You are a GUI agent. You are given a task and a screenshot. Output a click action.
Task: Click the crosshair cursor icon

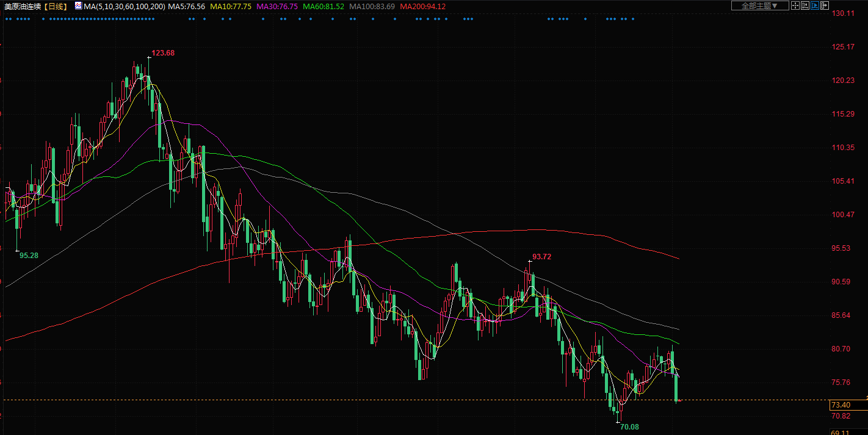795,5
